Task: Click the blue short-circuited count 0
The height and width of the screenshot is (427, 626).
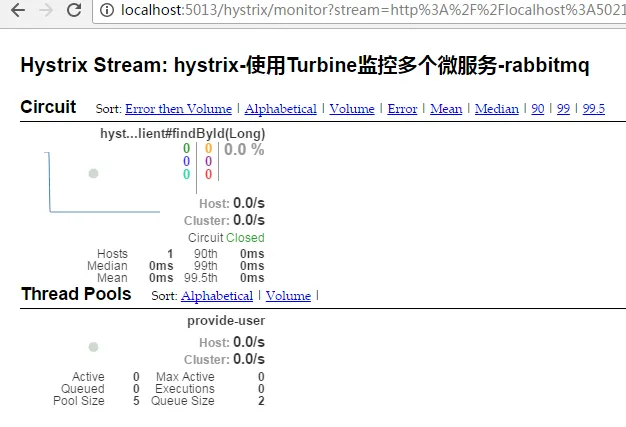Action: [x=186, y=161]
